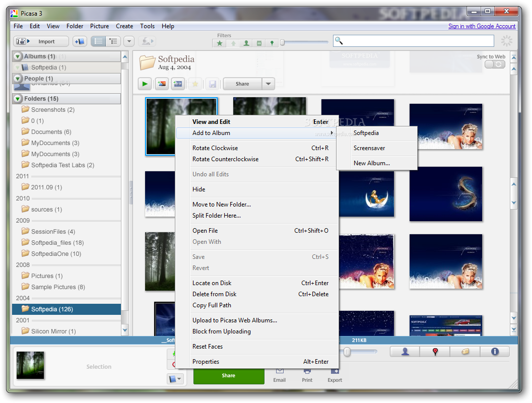Viewport: 532px width, 403px height.
Task: Open the Share button dropdown arrow
Action: point(269,84)
